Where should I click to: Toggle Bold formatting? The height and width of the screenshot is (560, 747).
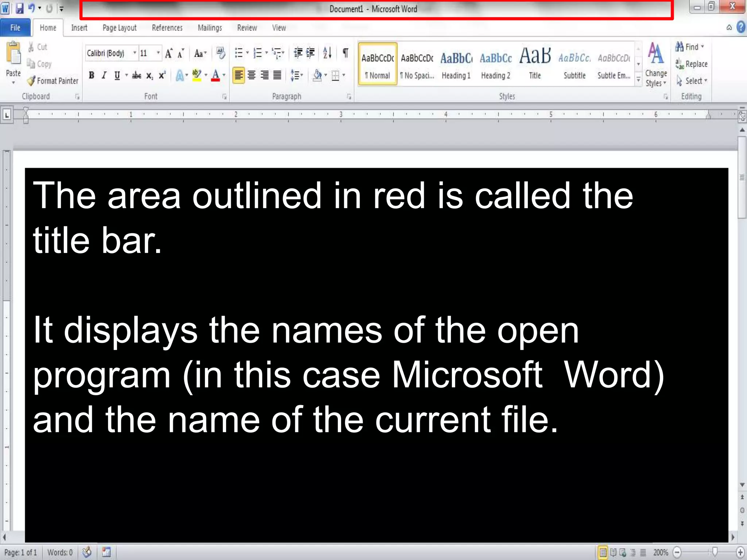pyautogui.click(x=92, y=75)
